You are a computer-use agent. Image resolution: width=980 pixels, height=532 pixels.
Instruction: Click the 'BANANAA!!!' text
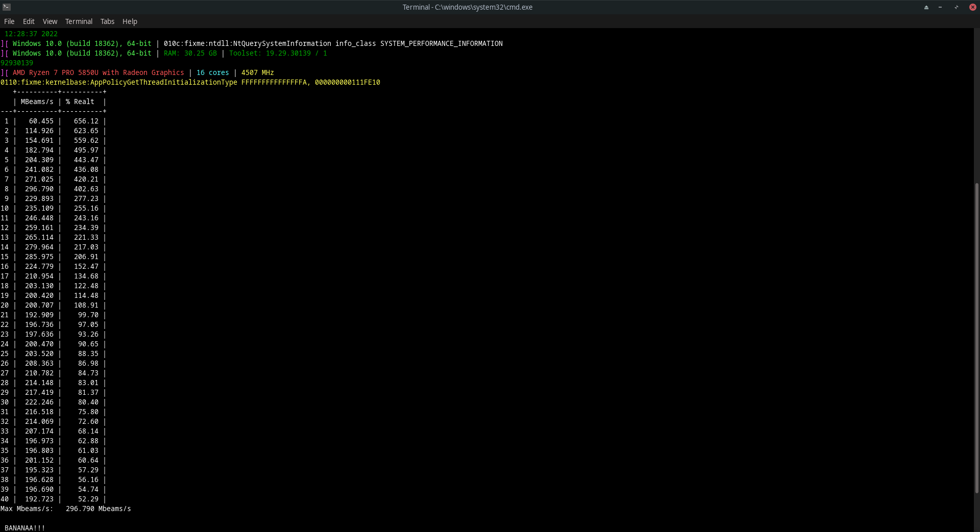point(25,528)
